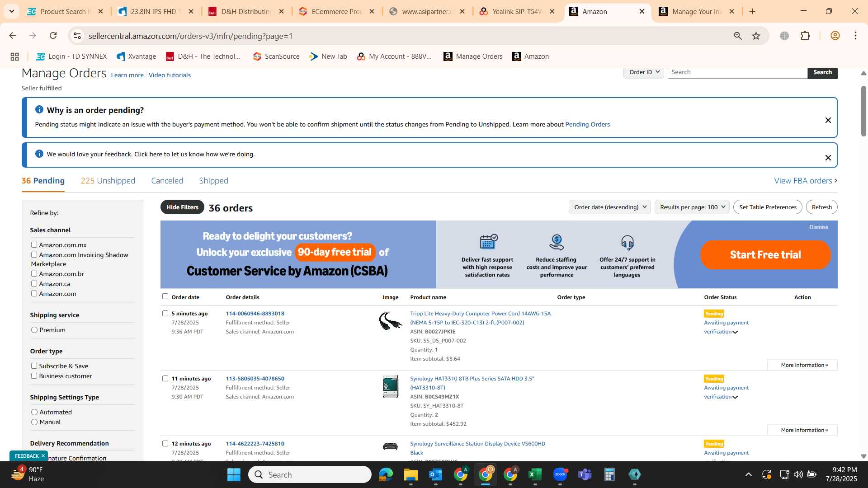
Task: Open the browser tab search dropdown arrow
Action: [11, 11]
